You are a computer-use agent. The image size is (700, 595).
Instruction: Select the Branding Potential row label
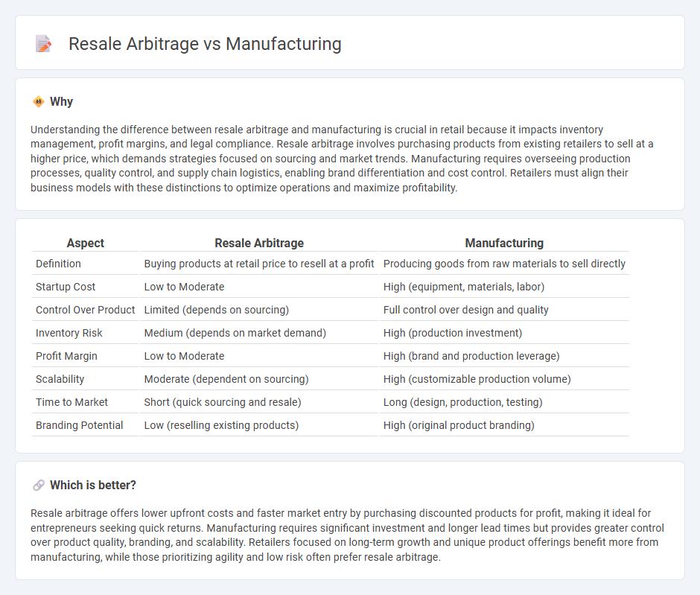pos(80,425)
